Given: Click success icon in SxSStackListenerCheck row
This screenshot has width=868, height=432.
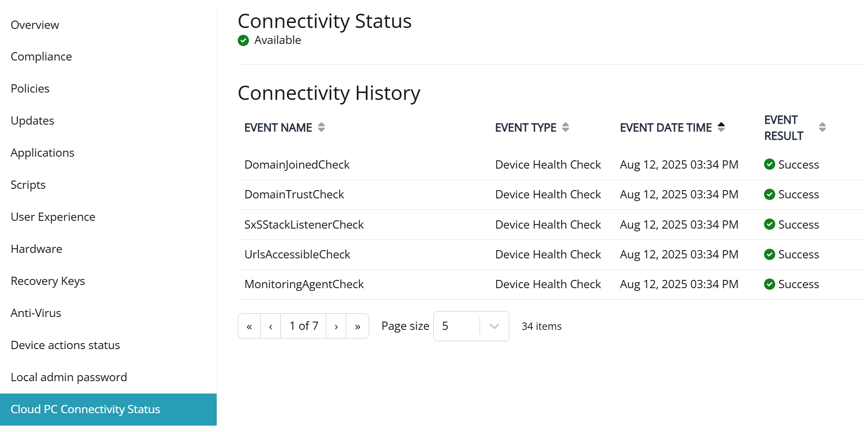Looking at the screenshot, I should click(770, 224).
